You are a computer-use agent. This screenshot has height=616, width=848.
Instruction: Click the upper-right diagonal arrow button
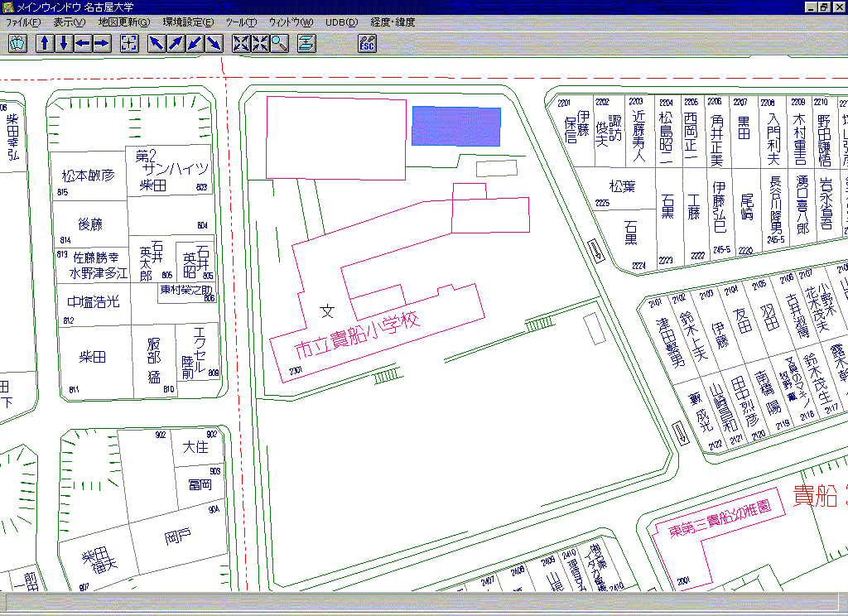click(x=176, y=44)
